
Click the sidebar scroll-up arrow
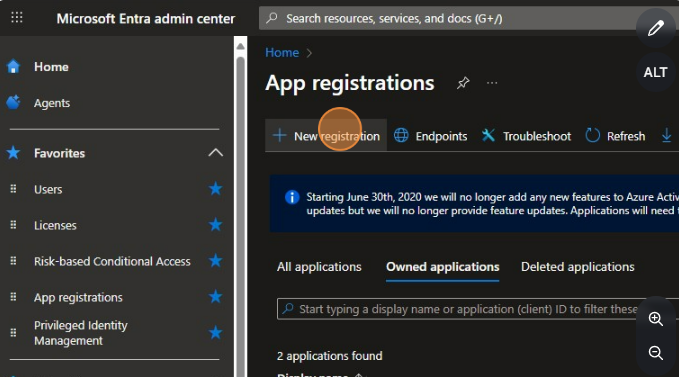click(x=240, y=46)
